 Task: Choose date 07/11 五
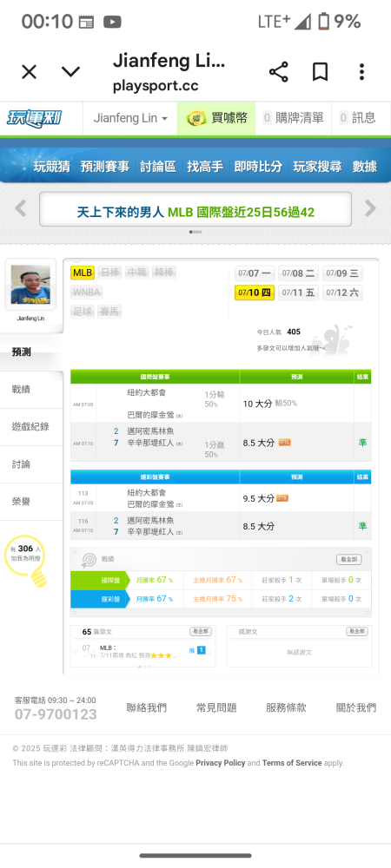point(298,293)
